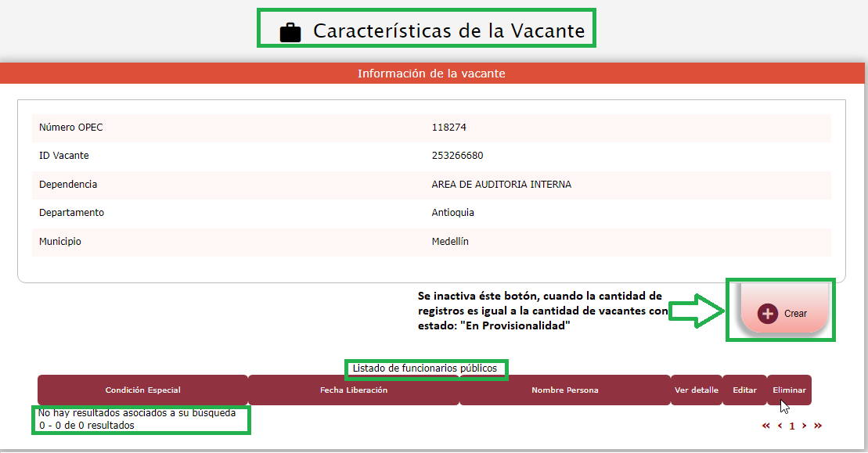Image resolution: width=868 pixels, height=453 pixels.
Task: Click the ID Vacante value 253266680
Action: 457,156
